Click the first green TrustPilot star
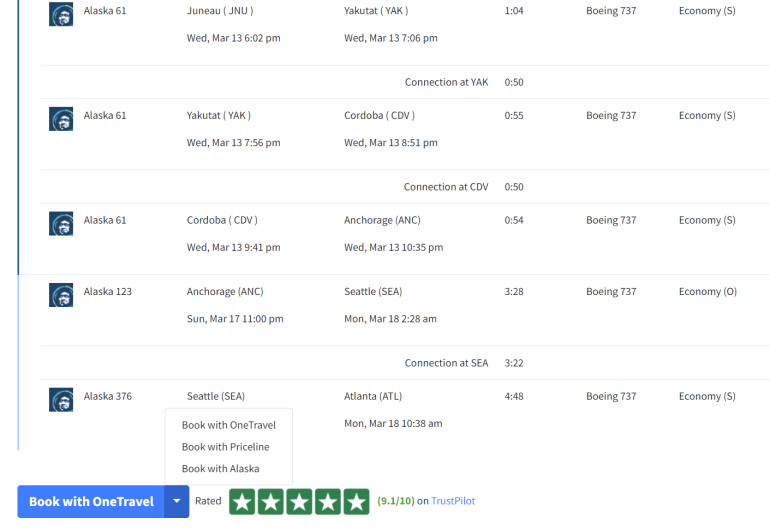 click(x=242, y=502)
